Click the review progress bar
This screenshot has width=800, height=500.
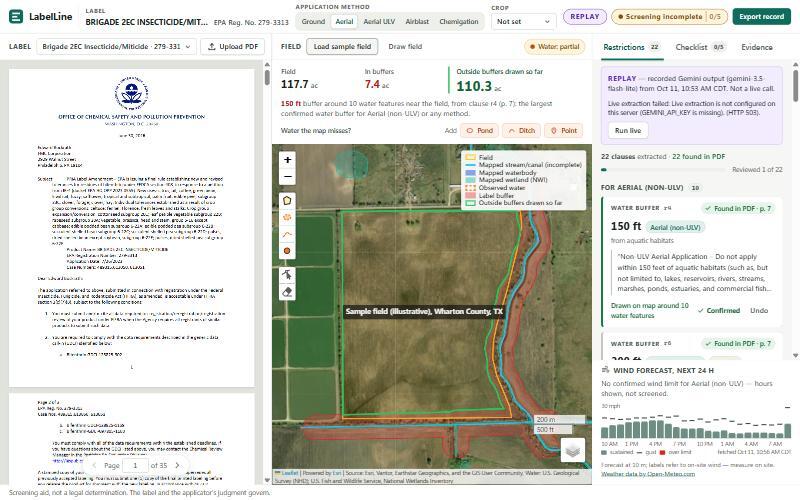(663, 169)
